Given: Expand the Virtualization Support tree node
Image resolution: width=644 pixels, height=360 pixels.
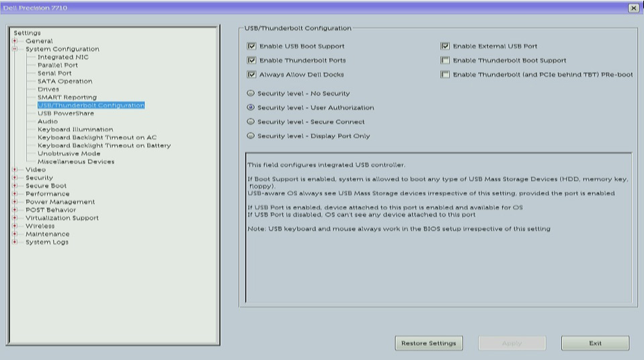Looking at the screenshot, I should pyautogui.click(x=14, y=218).
